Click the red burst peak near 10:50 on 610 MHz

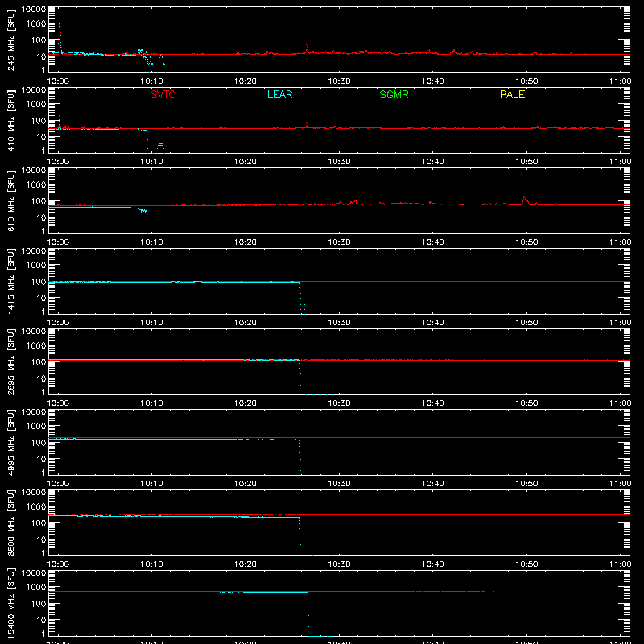coord(525,200)
